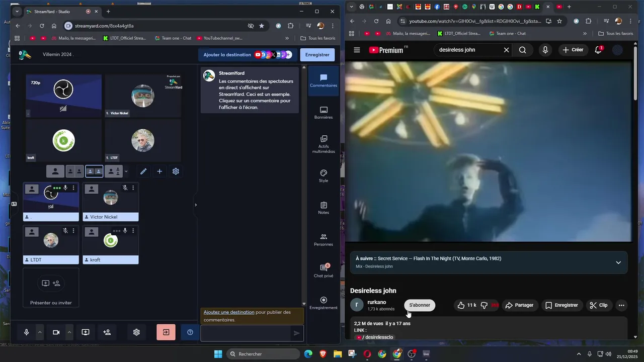Screen dimensions: 644x362
Task: Select the StreamYard example comment
Action: (251, 90)
